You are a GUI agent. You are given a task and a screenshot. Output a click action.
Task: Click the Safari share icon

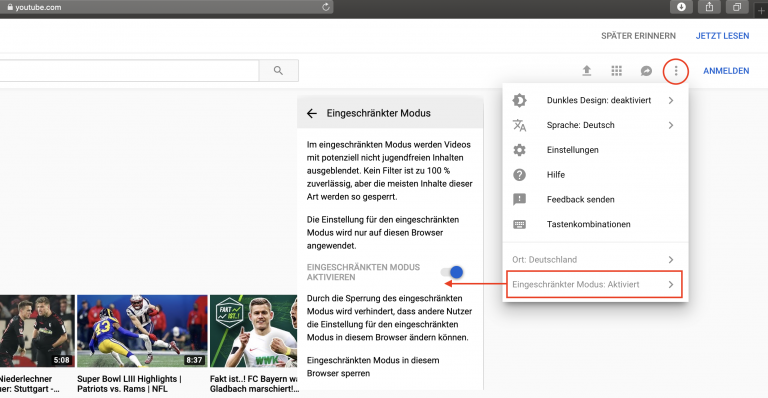point(709,7)
